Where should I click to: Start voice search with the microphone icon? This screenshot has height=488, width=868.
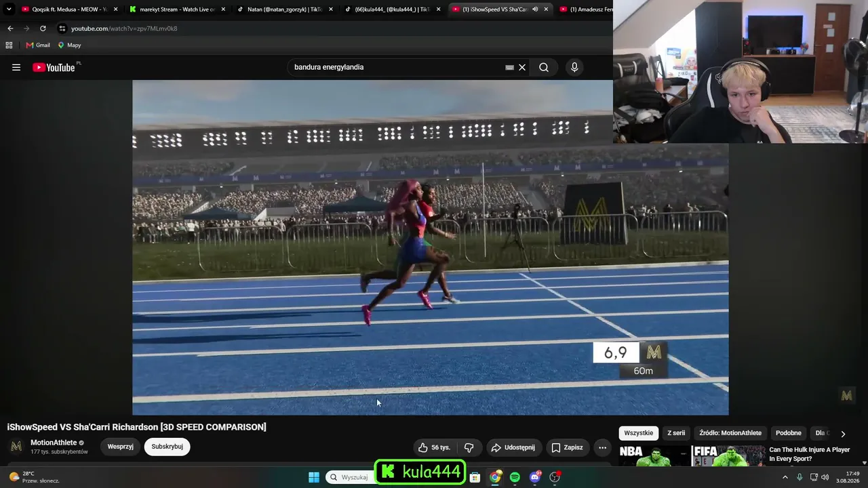tap(574, 67)
